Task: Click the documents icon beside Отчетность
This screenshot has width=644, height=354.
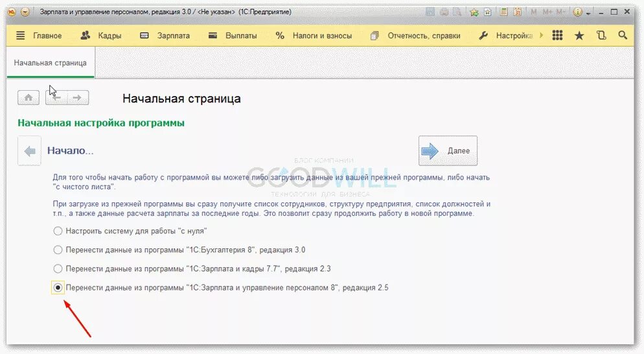Action: 374,36
